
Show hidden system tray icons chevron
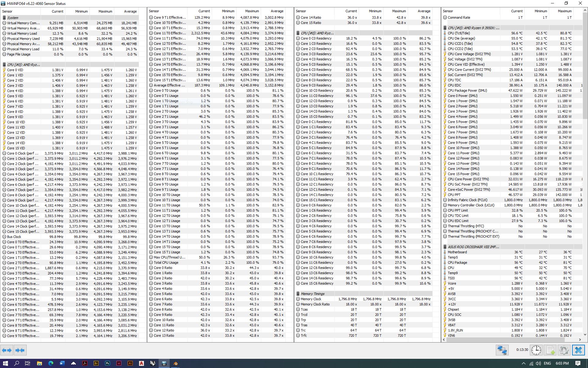[x=523, y=363]
